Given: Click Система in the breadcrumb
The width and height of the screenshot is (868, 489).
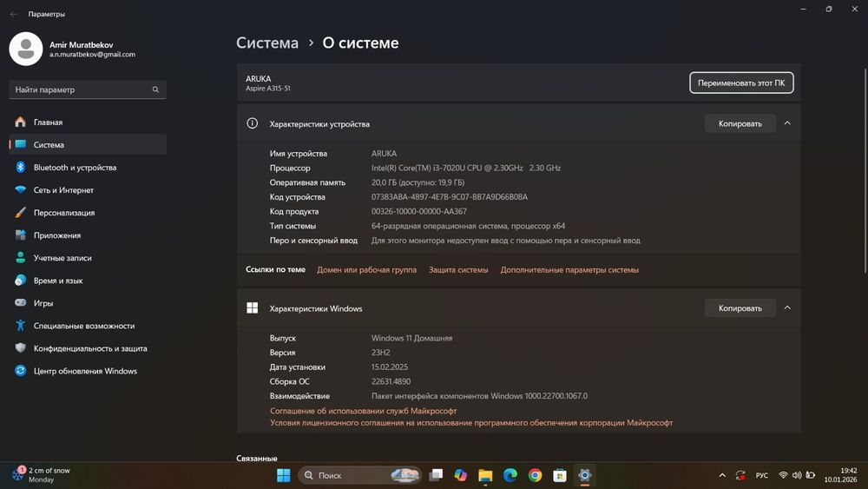Looking at the screenshot, I should tap(267, 43).
